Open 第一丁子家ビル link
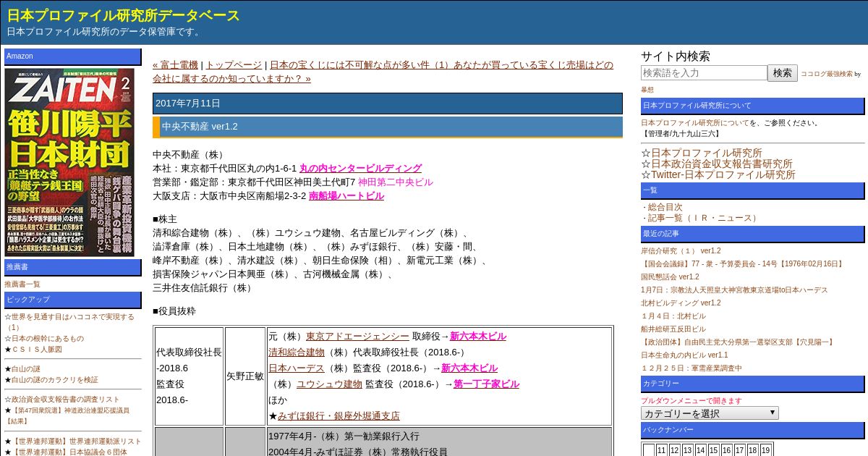The height and width of the screenshot is (456, 868). pyautogui.click(x=486, y=384)
